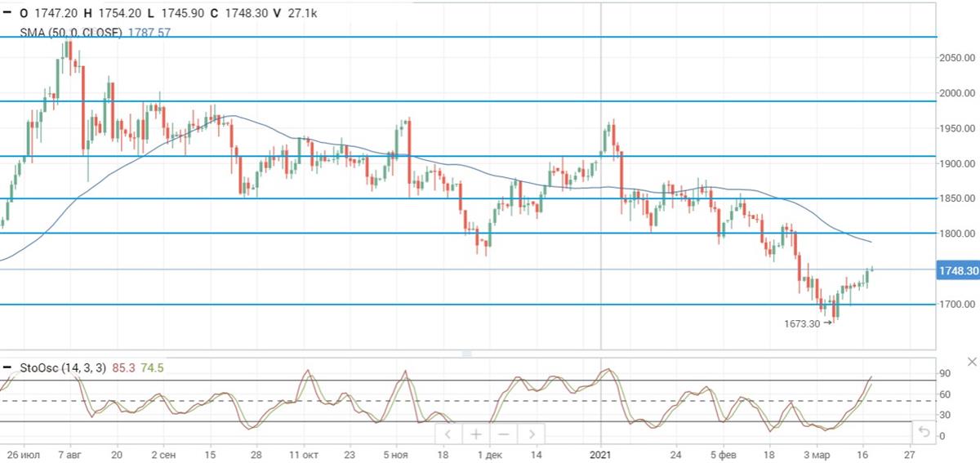Click the '2 сен' date label

coord(163,453)
